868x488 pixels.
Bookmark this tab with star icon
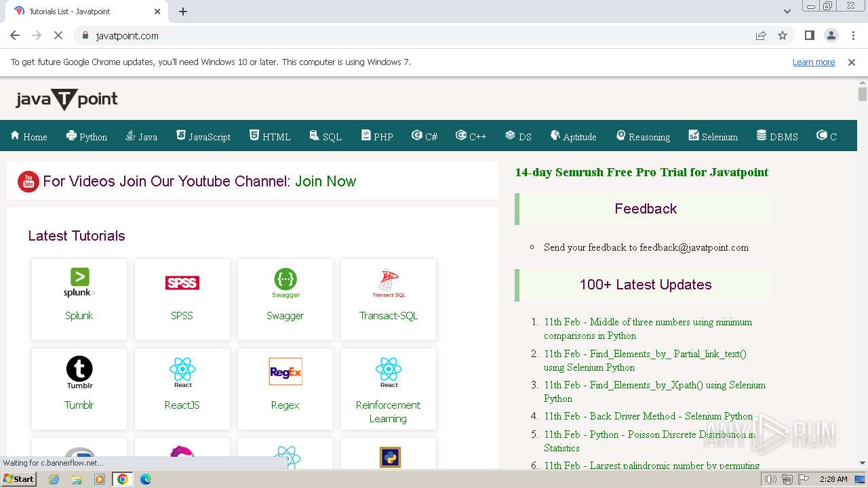click(783, 35)
